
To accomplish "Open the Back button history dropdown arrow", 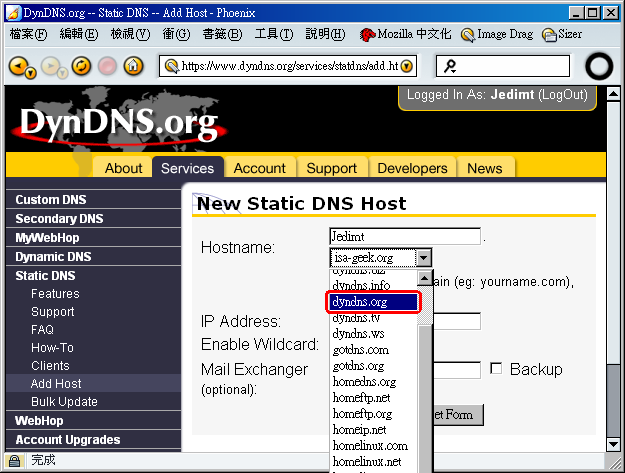I will pos(30,73).
